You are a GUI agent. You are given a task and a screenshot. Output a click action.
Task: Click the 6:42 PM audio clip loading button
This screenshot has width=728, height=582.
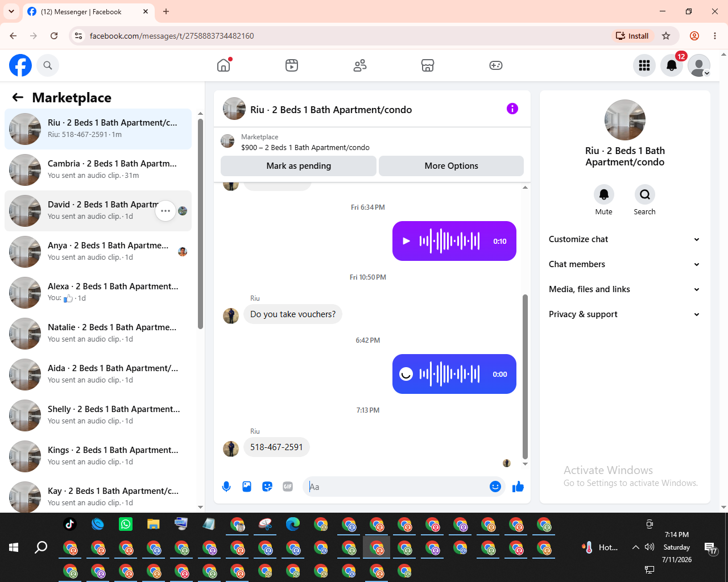click(406, 374)
